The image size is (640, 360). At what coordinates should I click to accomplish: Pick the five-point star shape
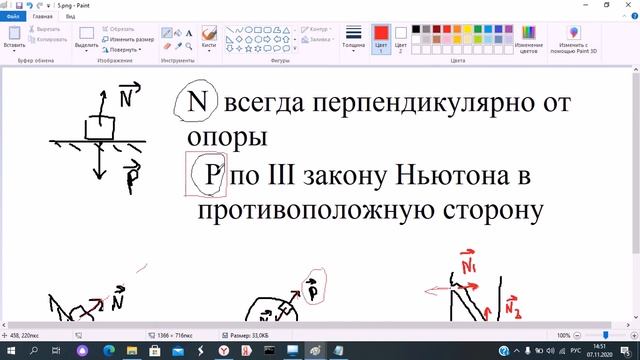[249, 49]
